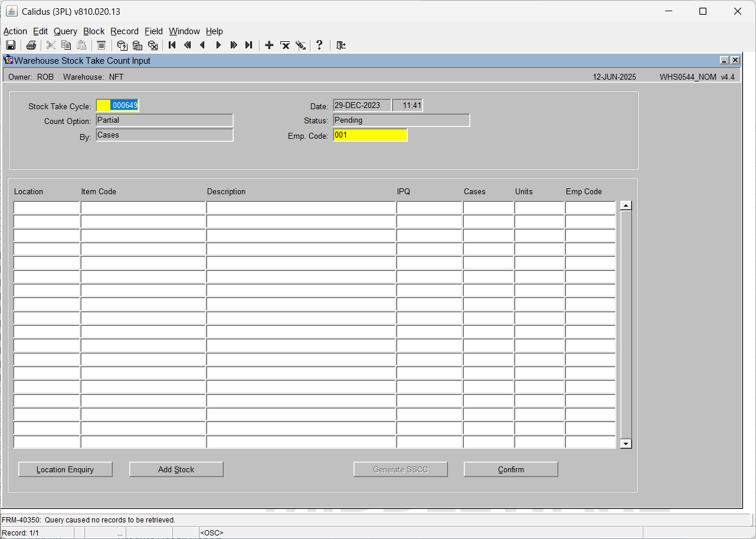Viewport: 756px width, 539px height.
Task: Click the Cancel Query toolbar icon
Action: (153, 45)
